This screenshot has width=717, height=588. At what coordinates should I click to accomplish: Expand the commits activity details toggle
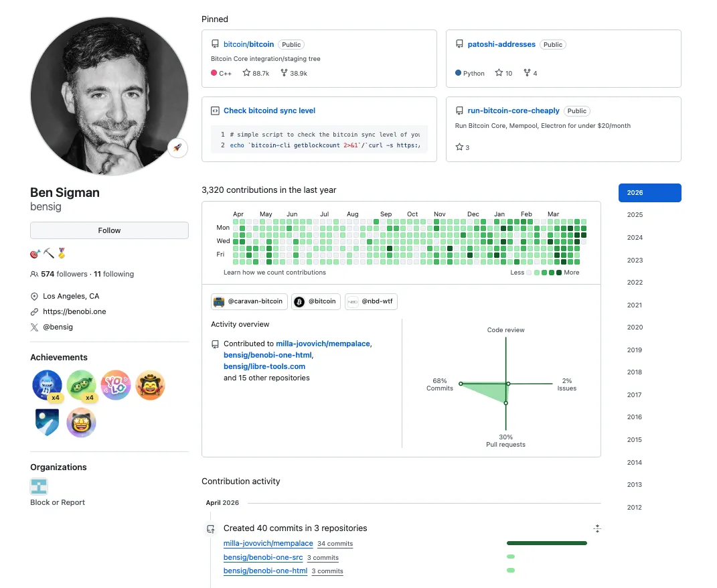pos(597,528)
